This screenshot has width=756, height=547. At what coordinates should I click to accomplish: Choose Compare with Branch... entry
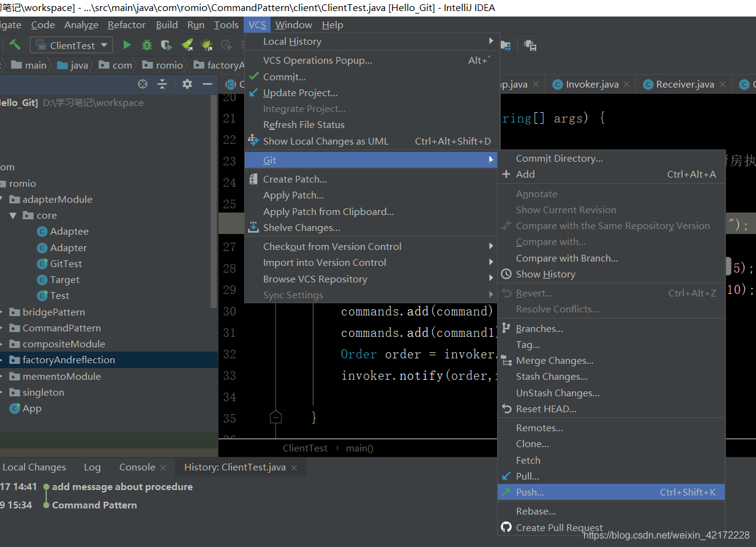(611, 258)
